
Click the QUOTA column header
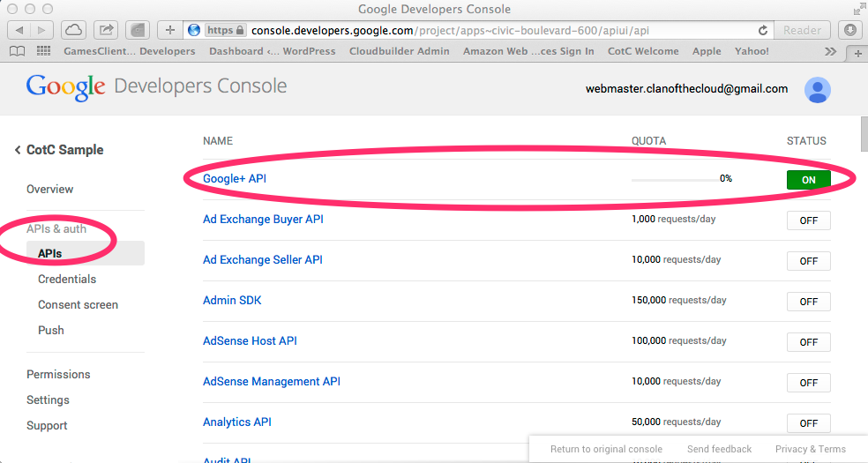click(648, 141)
